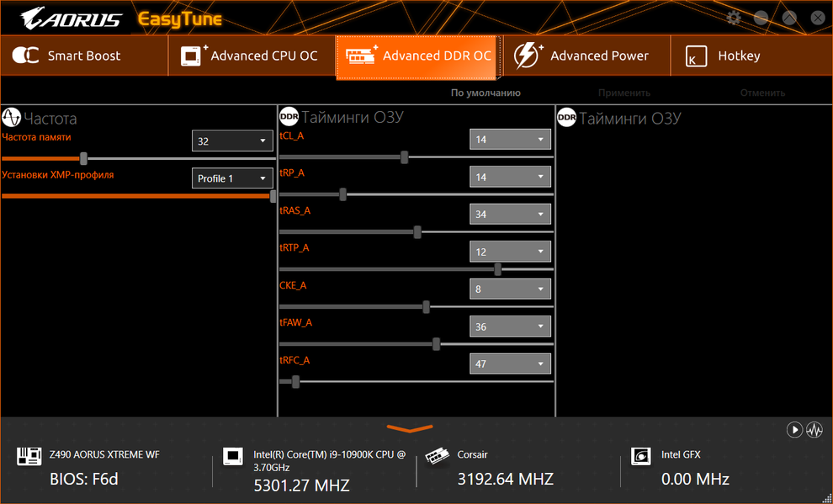Close the EasyTune window
833x504 pixels.
click(x=818, y=18)
